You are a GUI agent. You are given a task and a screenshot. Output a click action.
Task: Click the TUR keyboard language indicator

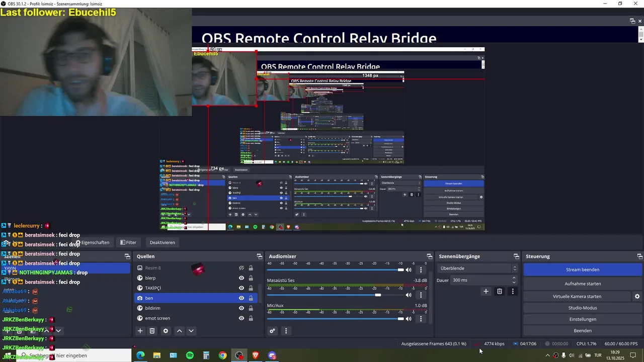pyautogui.click(x=598, y=355)
